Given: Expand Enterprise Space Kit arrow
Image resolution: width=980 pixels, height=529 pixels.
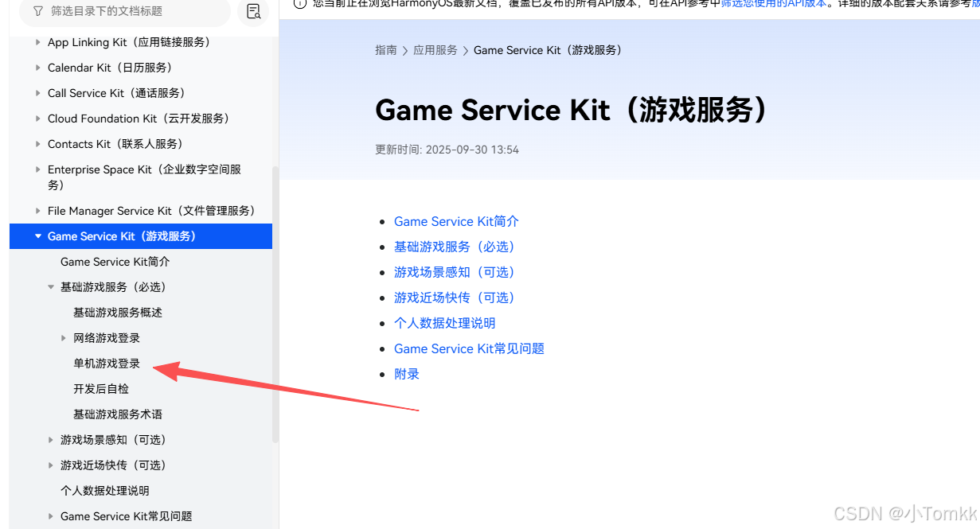Looking at the screenshot, I should pos(38,169).
